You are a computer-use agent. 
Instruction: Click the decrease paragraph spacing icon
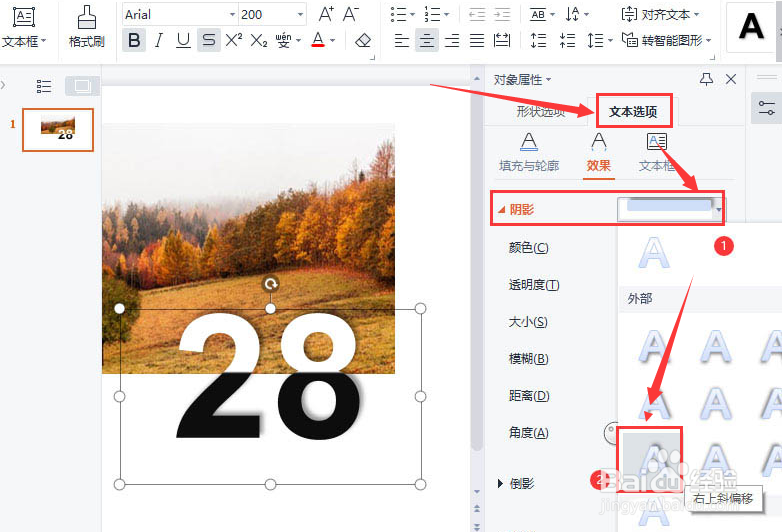(567, 40)
